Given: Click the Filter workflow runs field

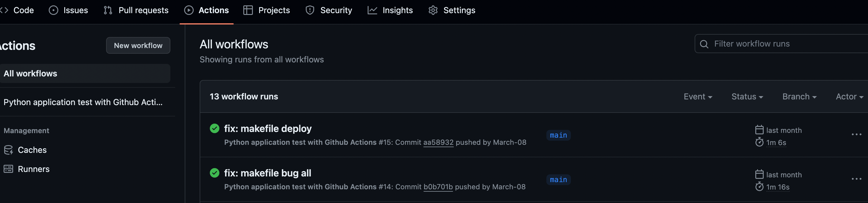Looking at the screenshot, I should coord(781,44).
